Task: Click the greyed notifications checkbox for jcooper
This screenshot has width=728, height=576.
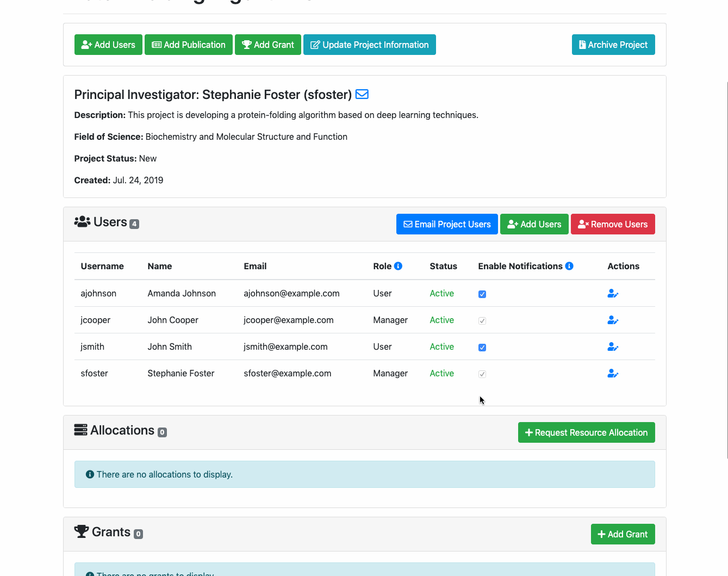Action: click(x=482, y=321)
